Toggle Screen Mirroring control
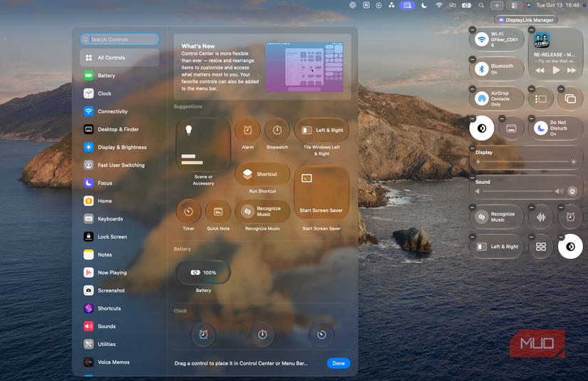This screenshot has width=588, height=381. (x=570, y=98)
